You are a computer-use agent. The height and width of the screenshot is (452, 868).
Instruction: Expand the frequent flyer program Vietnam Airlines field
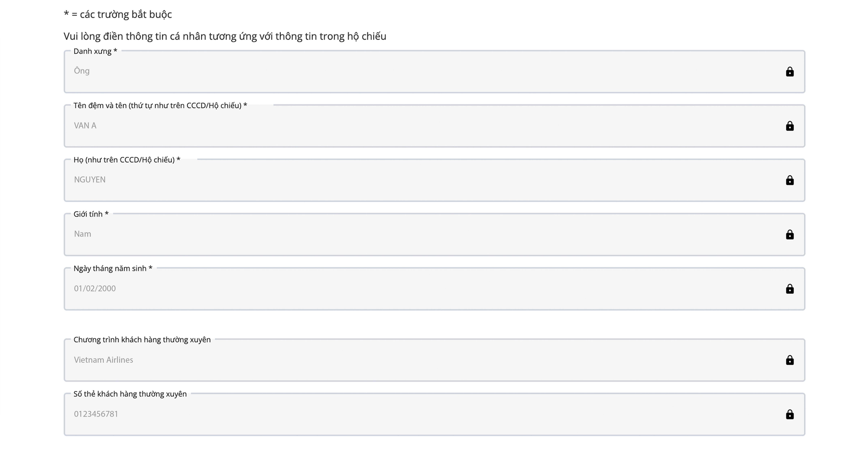pyautogui.click(x=404, y=360)
